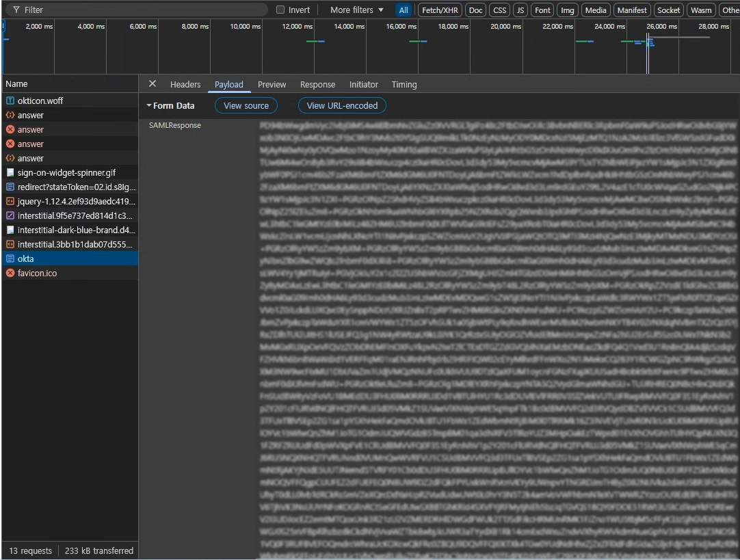Enable the Fetch/XHR request type filter
Screen dimensions: 740x560
pos(439,10)
